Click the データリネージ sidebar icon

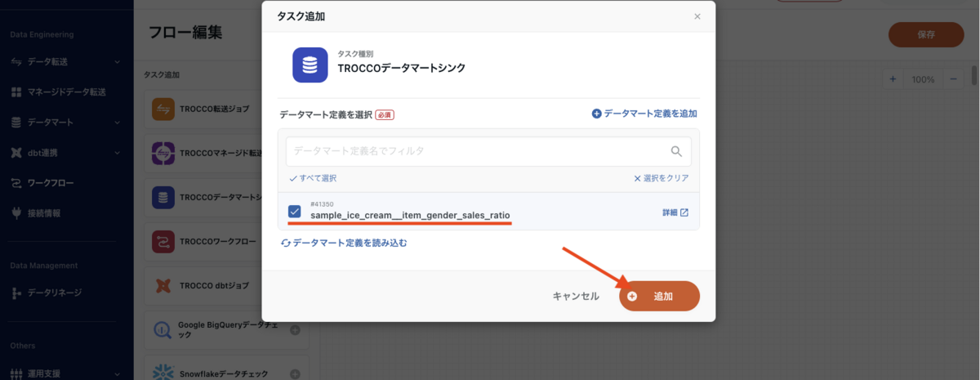tap(16, 293)
